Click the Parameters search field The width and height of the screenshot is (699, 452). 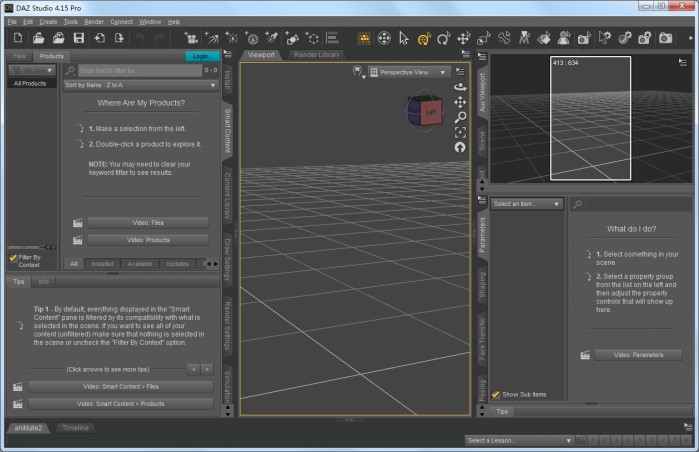(x=637, y=204)
